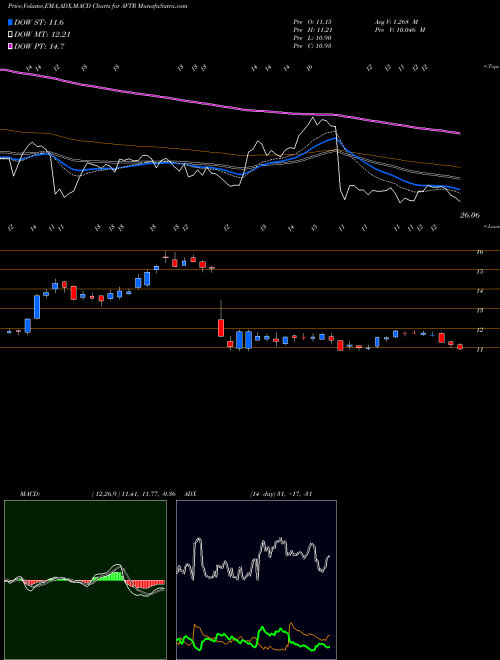Click the tall blue candle near price 13
The image size is (500, 660).
pyautogui.click(x=37, y=306)
